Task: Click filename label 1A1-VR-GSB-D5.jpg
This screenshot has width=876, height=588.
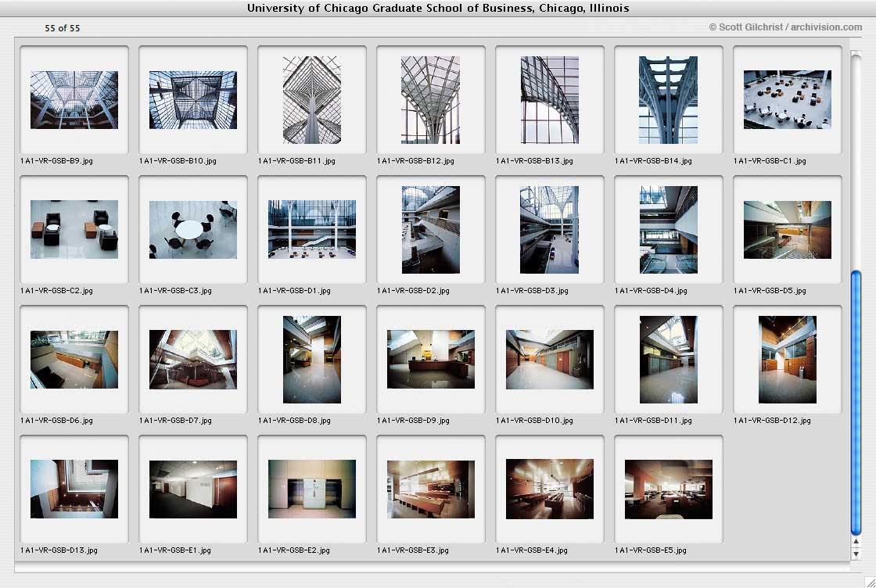Action: [770, 291]
